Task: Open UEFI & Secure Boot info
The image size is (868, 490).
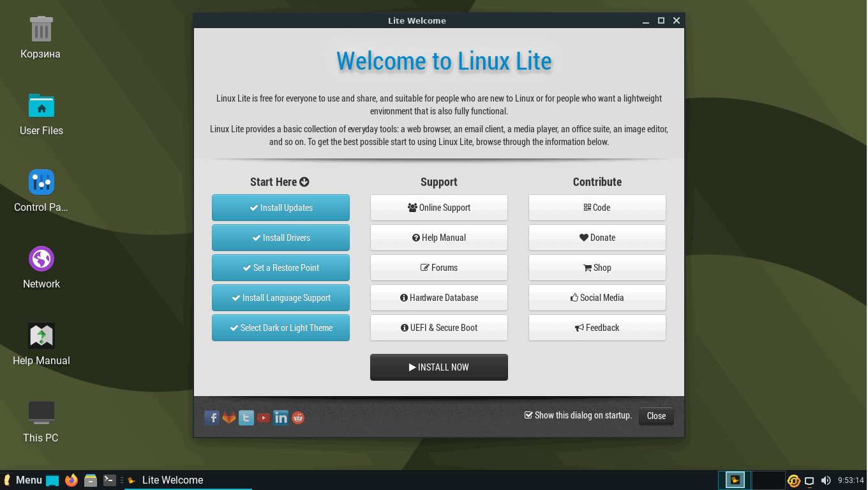Action: pyautogui.click(x=439, y=328)
